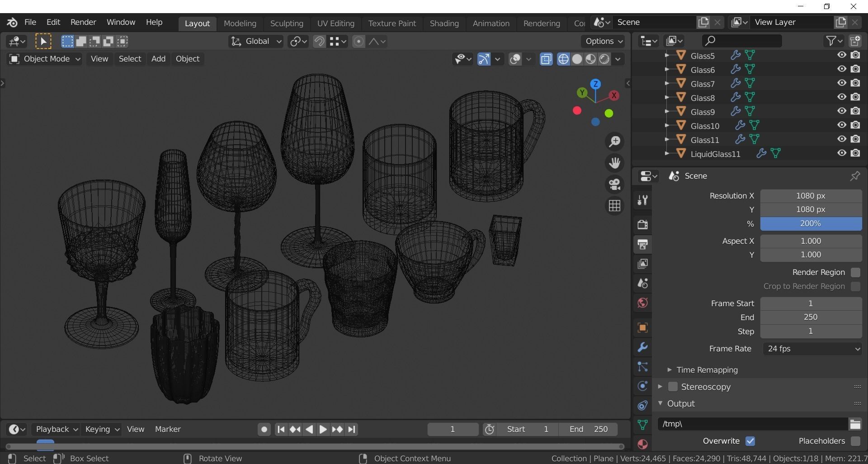Open the Material properties tab
This screenshot has width=868, height=464.
tap(642, 444)
